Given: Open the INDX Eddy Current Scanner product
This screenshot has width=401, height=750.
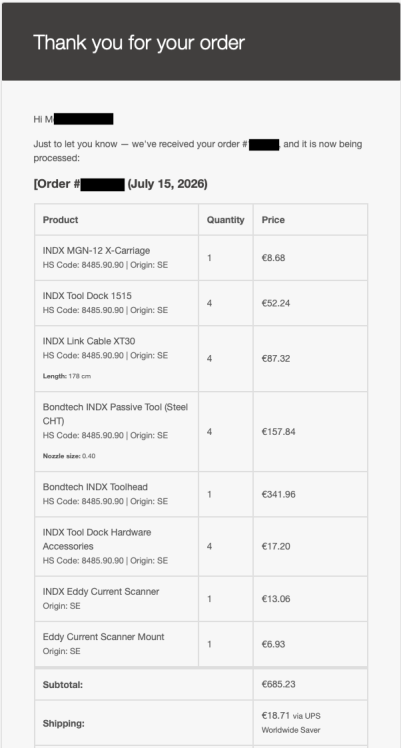Looking at the screenshot, I should [x=101, y=591].
